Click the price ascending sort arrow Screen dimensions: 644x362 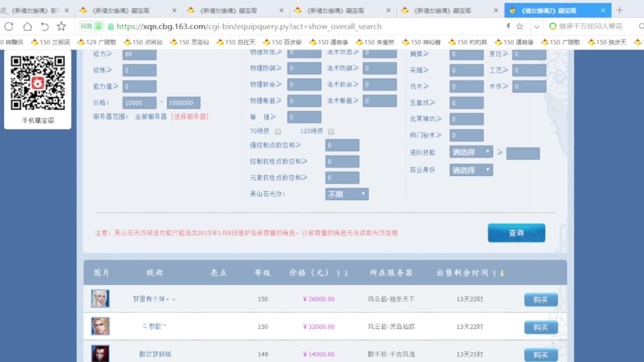339,273
